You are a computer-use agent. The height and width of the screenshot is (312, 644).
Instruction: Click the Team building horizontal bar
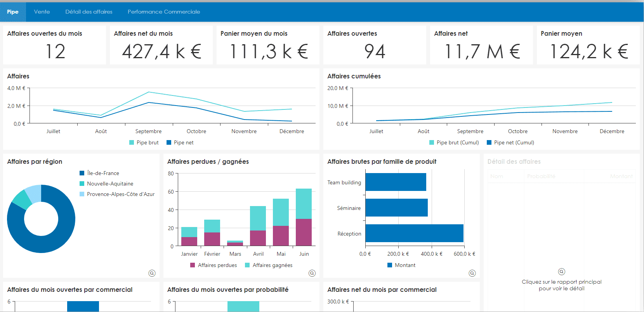click(396, 182)
